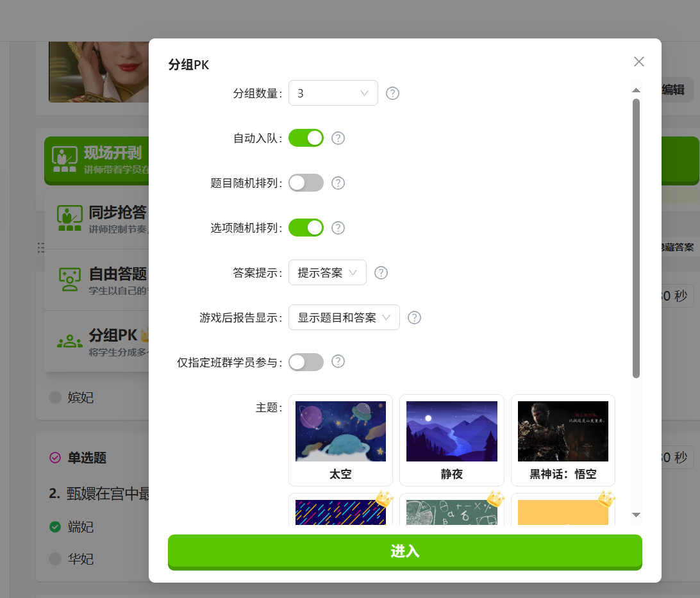The width and height of the screenshot is (700, 598).
Task: Open help icon next to 题目随机排列
Action: (338, 183)
